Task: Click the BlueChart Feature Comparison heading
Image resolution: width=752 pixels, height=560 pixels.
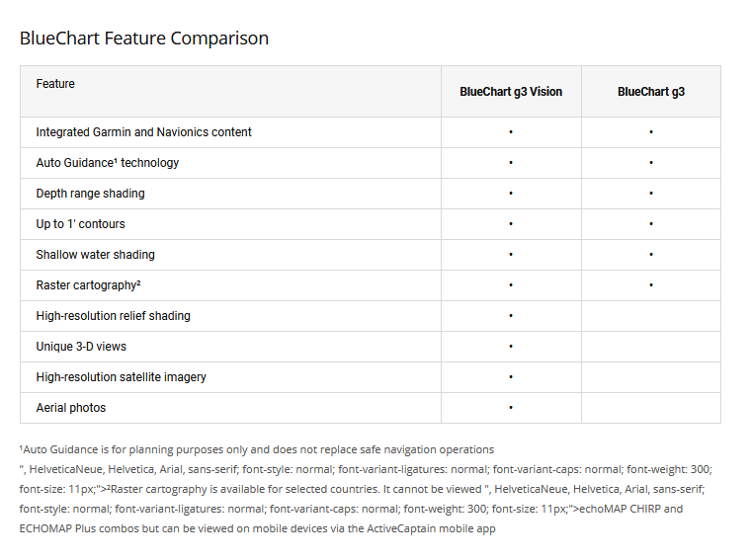Action: click(144, 39)
